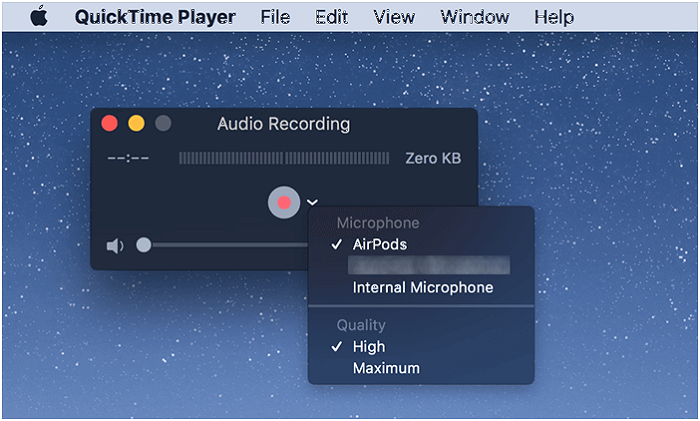Select AirPods as the microphone
700x421 pixels.
point(379,245)
